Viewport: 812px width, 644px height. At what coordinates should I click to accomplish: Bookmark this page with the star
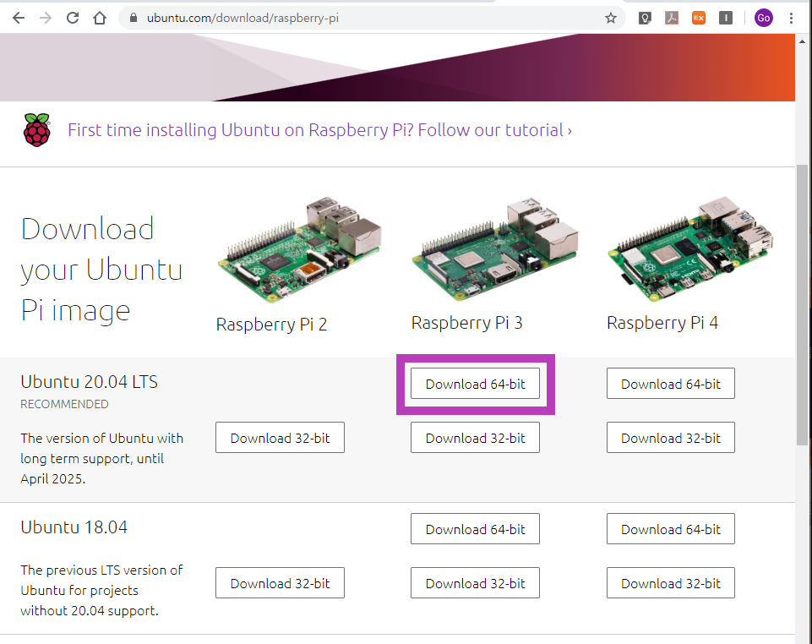click(611, 18)
